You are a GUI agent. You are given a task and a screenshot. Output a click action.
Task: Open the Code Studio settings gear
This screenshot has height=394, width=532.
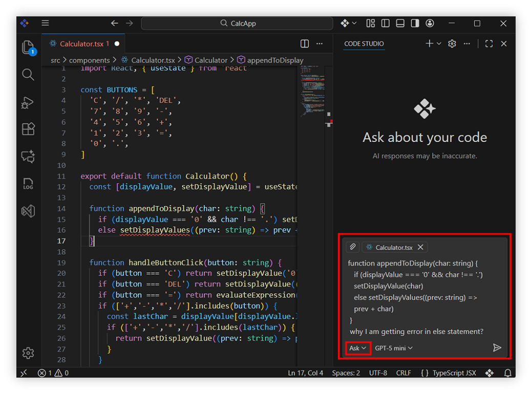(452, 44)
